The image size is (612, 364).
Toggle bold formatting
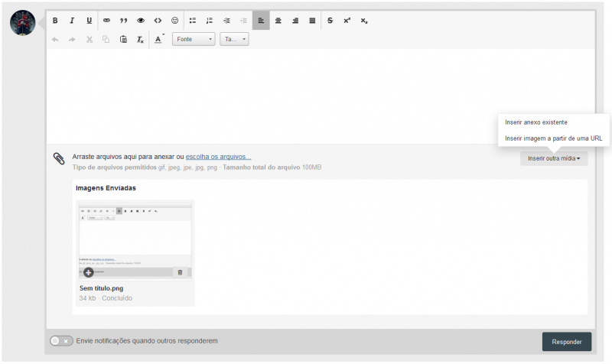coord(55,21)
